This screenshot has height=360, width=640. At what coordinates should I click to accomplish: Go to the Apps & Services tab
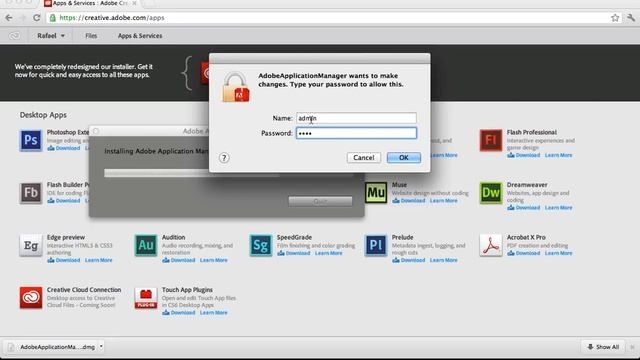pos(140,36)
